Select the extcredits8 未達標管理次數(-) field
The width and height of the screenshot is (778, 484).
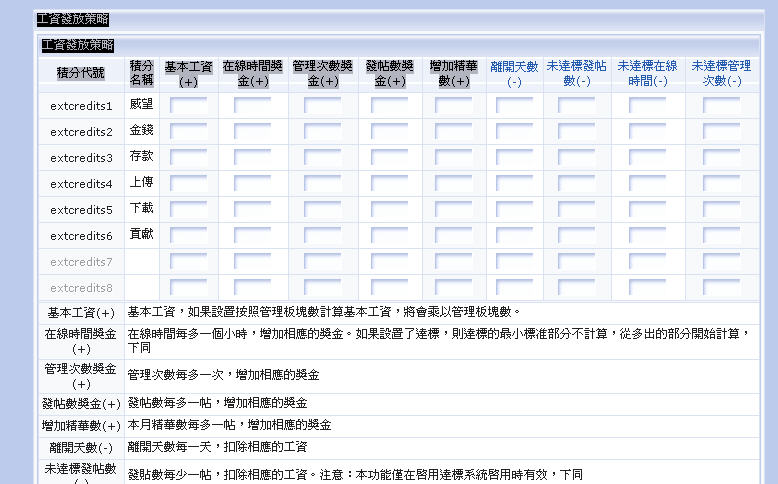point(721,288)
